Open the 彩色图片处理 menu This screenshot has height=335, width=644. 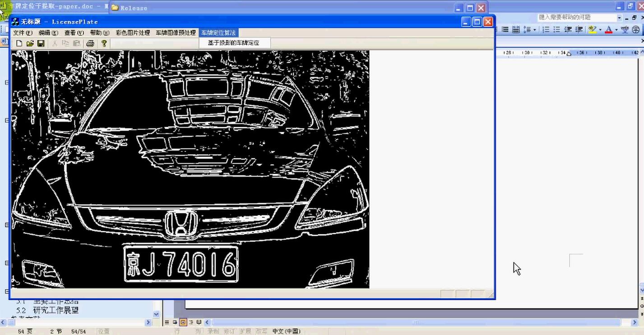(x=133, y=33)
